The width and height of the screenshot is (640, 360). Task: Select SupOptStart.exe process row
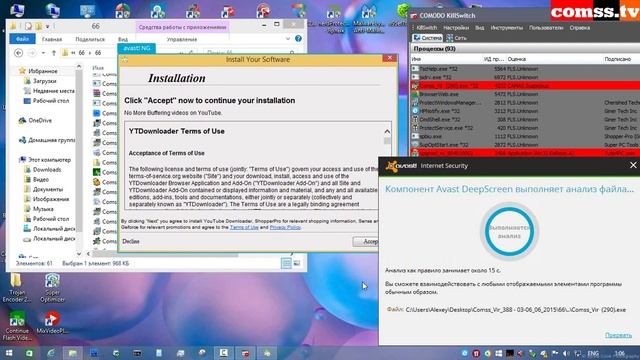525,144
